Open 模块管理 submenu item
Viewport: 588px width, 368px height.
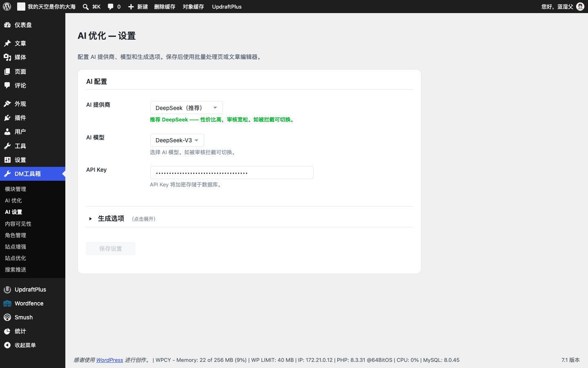[16, 189]
